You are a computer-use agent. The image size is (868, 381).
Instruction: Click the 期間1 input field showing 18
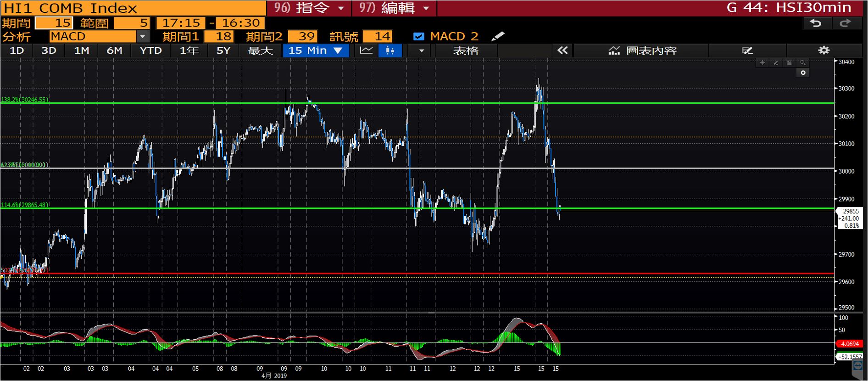(x=219, y=36)
